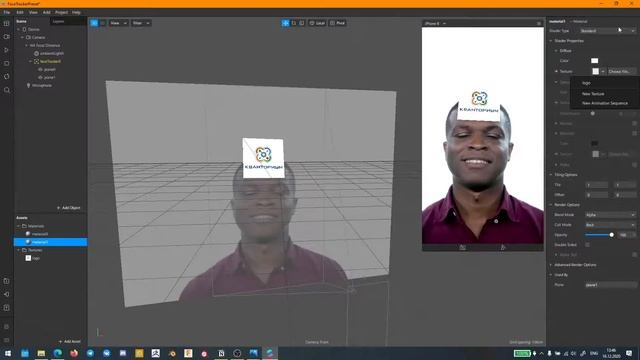640x360 pixels.
Task: Collapse the Render Options section
Action: click(x=551, y=205)
